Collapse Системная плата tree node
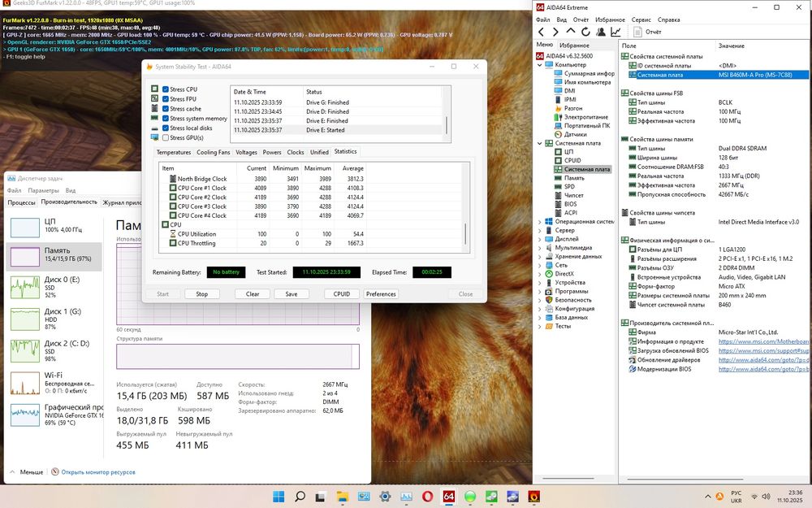The height and width of the screenshot is (508, 812). (540, 143)
